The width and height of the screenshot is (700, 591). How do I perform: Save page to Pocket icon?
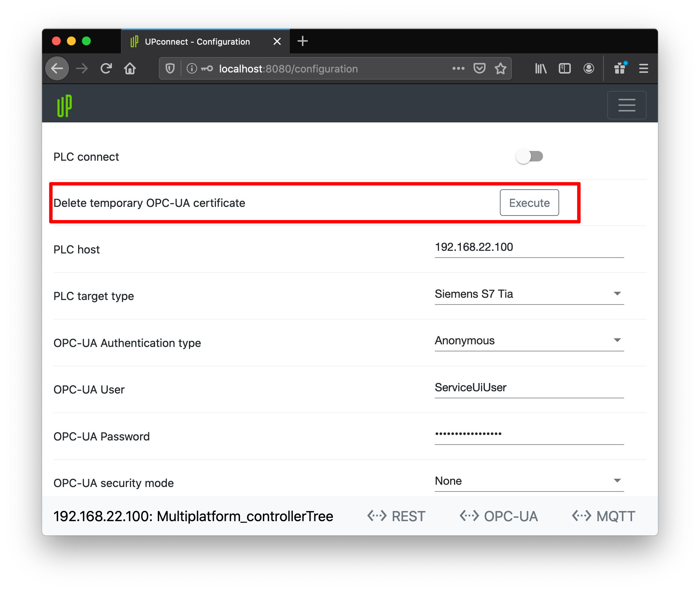coord(479,69)
